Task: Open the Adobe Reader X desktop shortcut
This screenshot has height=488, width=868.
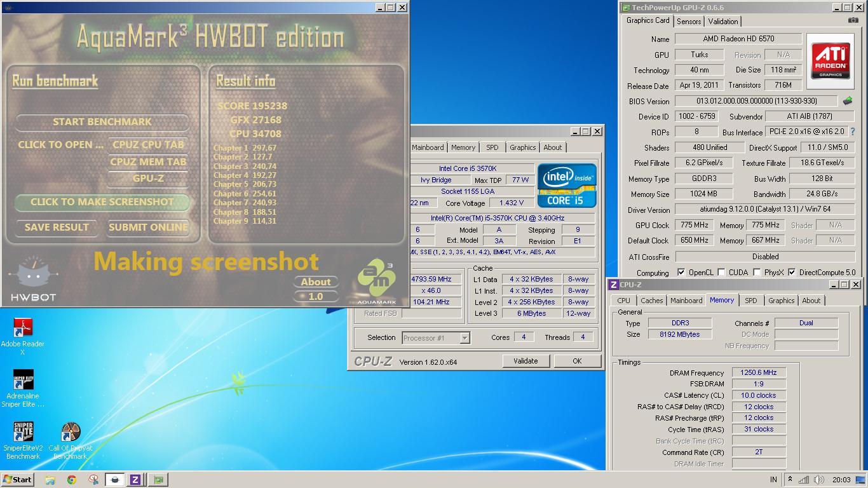Action: coord(22,335)
